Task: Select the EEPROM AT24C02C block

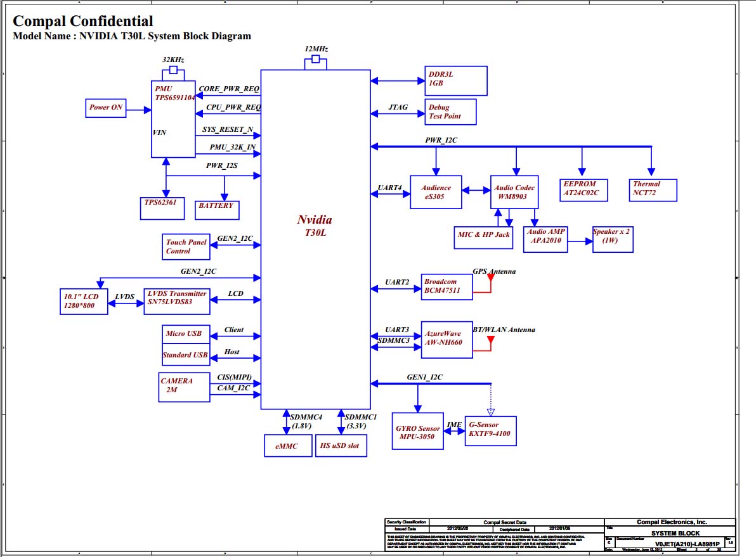Action: [x=584, y=190]
